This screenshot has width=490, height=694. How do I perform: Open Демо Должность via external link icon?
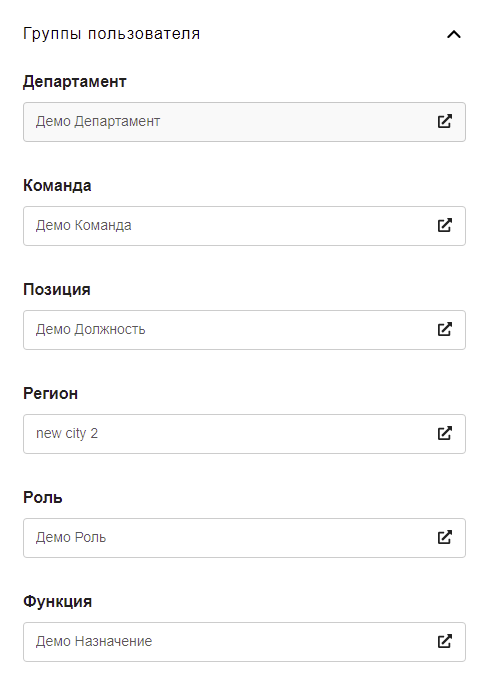click(444, 329)
